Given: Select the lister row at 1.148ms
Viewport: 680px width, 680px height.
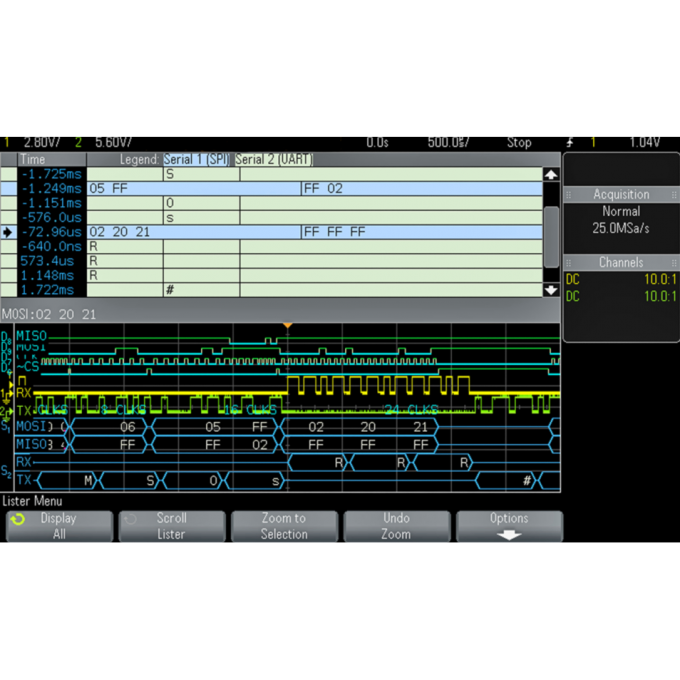Looking at the screenshot, I should pyautogui.click(x=271, y=275).
